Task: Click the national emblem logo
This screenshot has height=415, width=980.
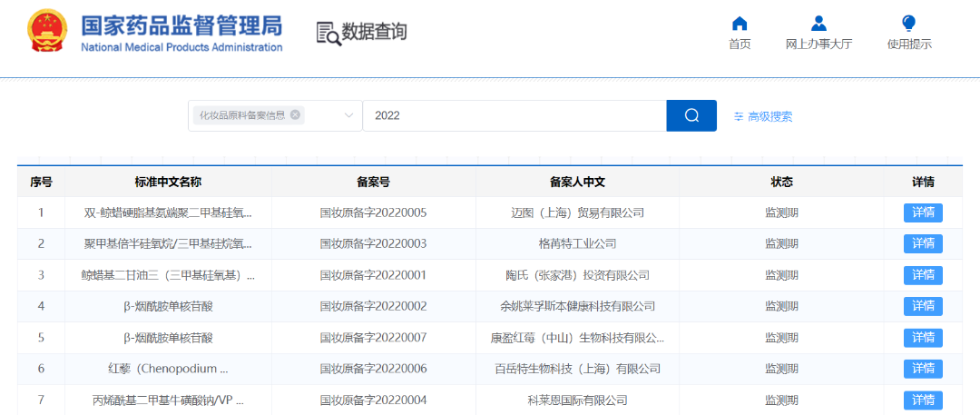Action: coord(46,33)
